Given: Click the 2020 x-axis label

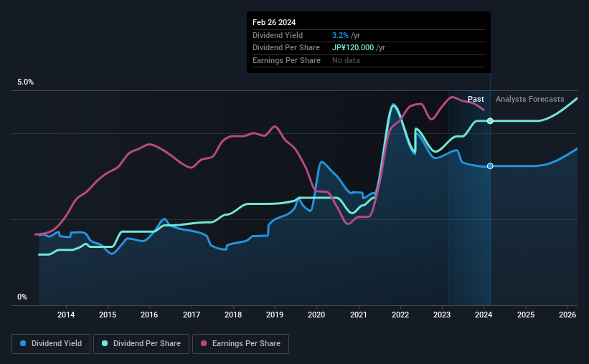Looking at the screenshot, I should (x=316, y=315).
